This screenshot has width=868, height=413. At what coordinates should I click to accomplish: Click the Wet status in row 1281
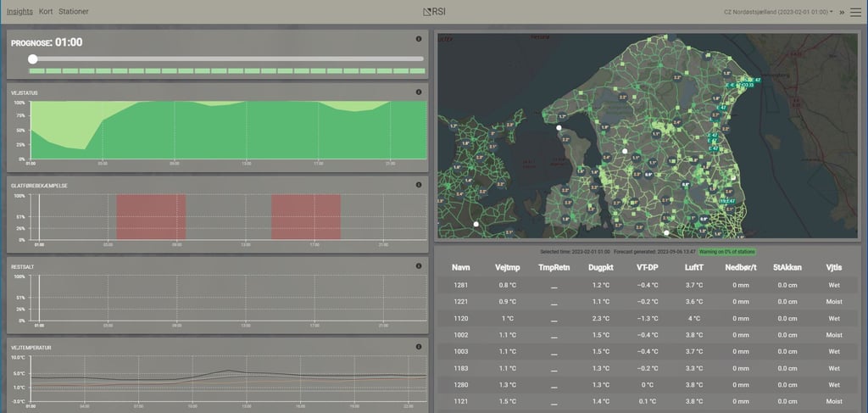tap(834, 285)
